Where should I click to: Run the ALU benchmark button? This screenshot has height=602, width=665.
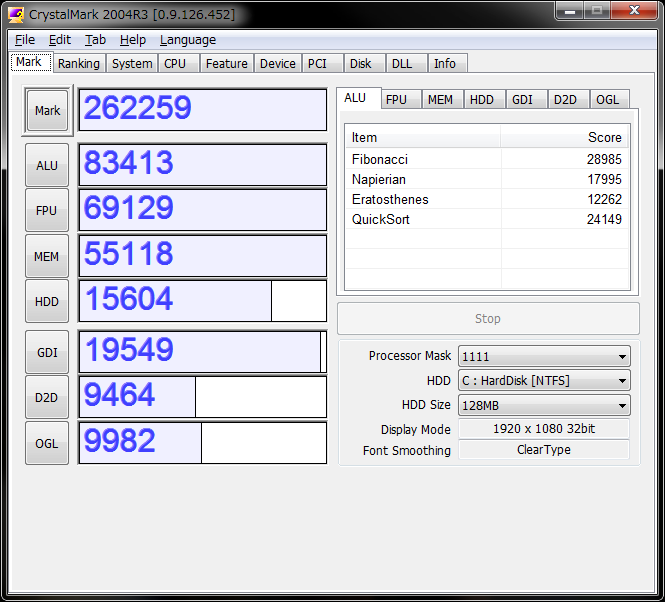pos(47,165)
